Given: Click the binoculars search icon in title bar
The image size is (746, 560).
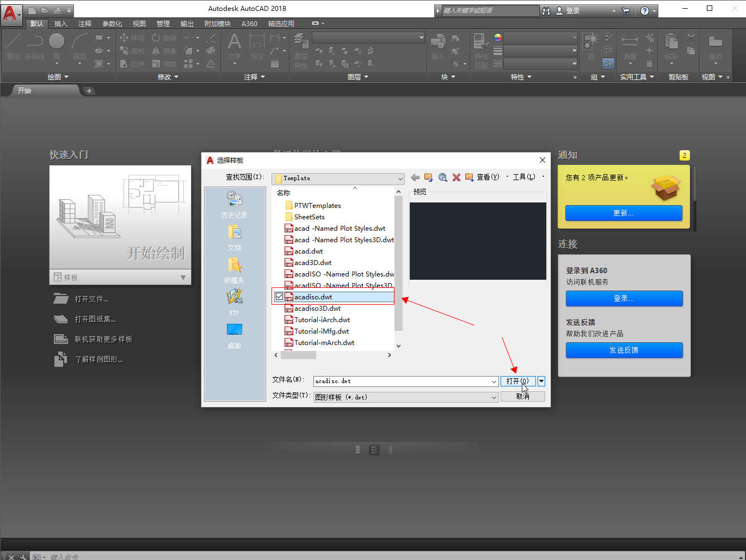Looking at the screenshot, I should (546, 10).
